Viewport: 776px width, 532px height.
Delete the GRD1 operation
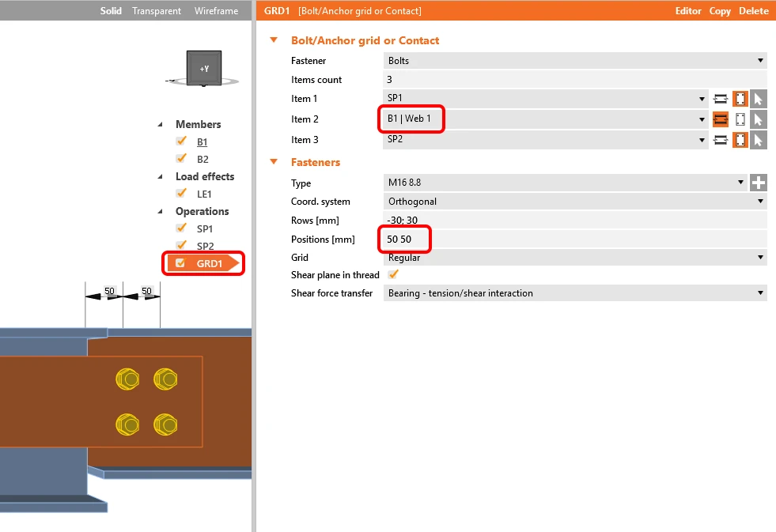[x=753, y=11]
